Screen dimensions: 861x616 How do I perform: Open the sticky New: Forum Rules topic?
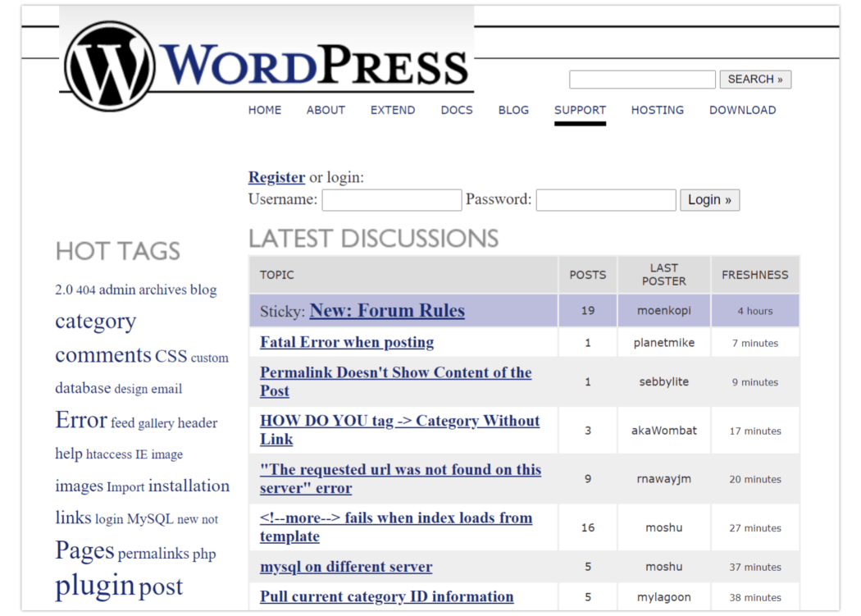[x=387, y=311]
